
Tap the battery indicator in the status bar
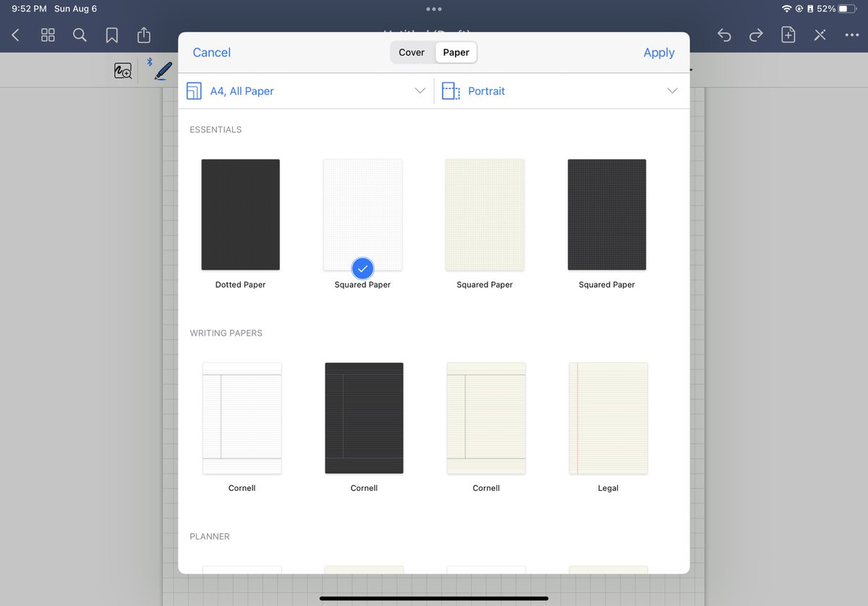click(847, 9)
